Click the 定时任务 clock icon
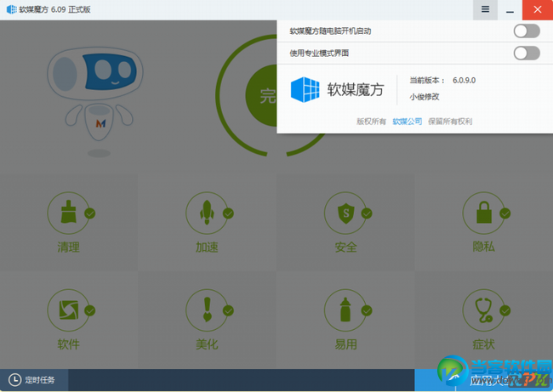This screenshot has width=553, height=392. pyautogui.click(x=14, y=379)
